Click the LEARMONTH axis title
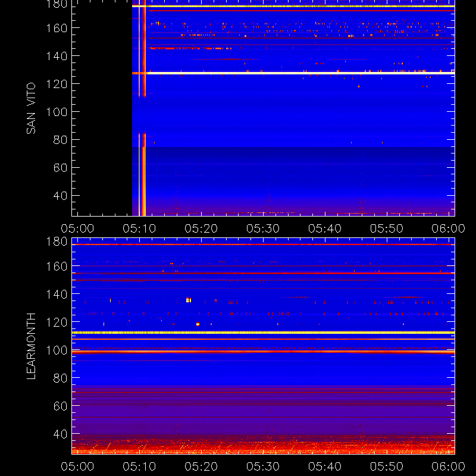Screen dimensions: 476x476 [31, 346]
